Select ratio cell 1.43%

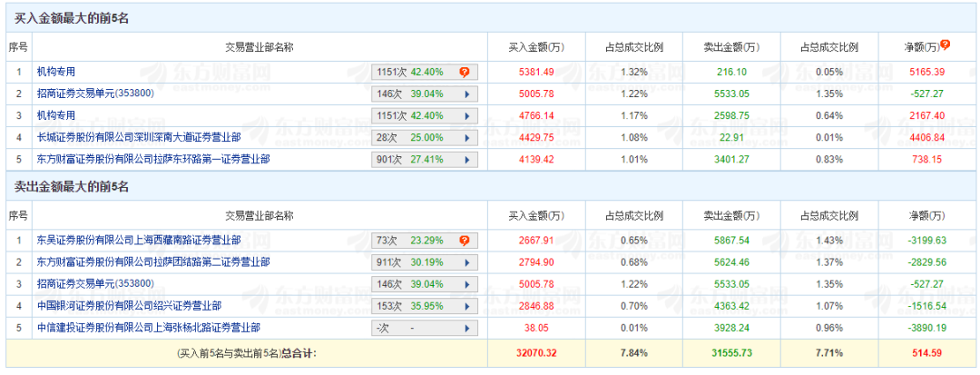[828, 240]
